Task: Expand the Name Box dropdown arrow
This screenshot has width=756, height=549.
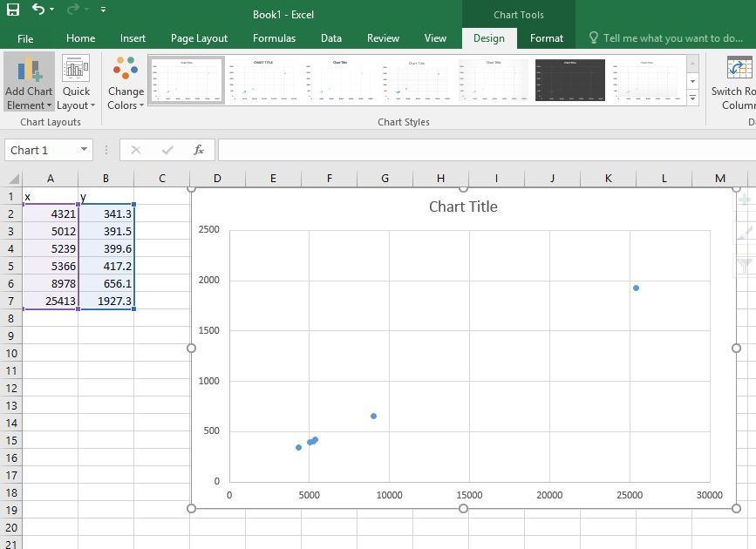Action: click(x=84, y=150)
